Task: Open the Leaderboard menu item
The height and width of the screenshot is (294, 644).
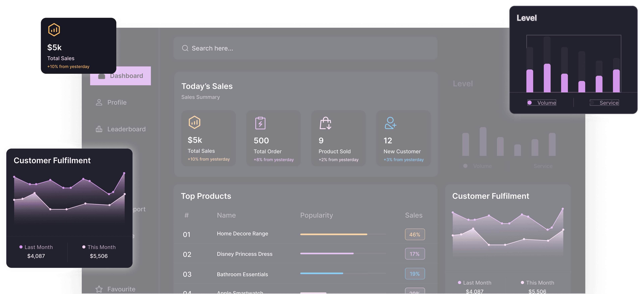Action: 126,129
